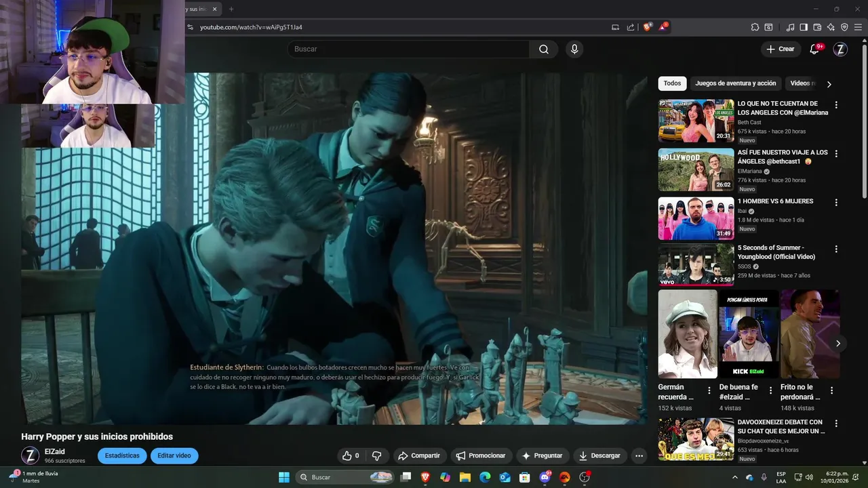This screenshot has width=868, height=488.
Task: Click the Beth Cast channel name
Action: [x=749, y=123]
